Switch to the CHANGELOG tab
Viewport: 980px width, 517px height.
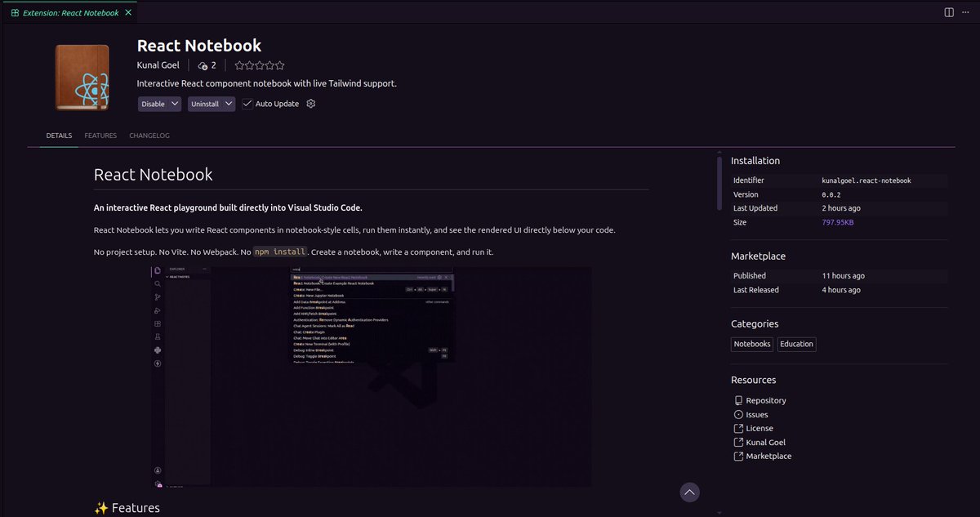click(x=149, y=136)
